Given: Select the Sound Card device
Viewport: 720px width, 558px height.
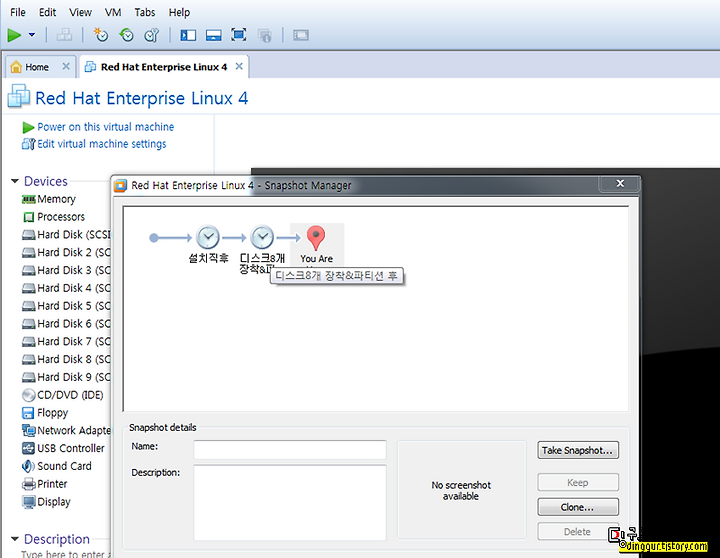Looking at the screenshot, I should click(x=57, y=466).
